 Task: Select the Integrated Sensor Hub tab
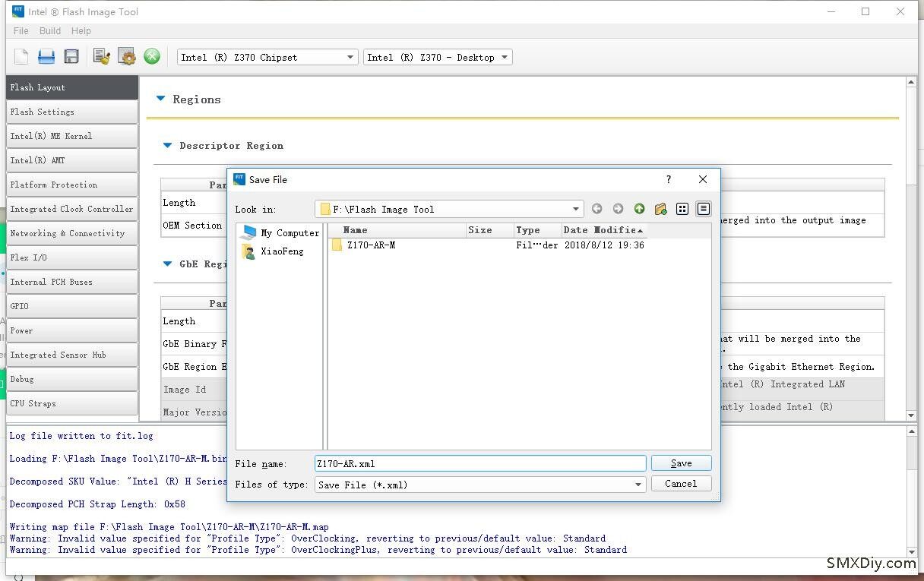[x=72, y=355]
